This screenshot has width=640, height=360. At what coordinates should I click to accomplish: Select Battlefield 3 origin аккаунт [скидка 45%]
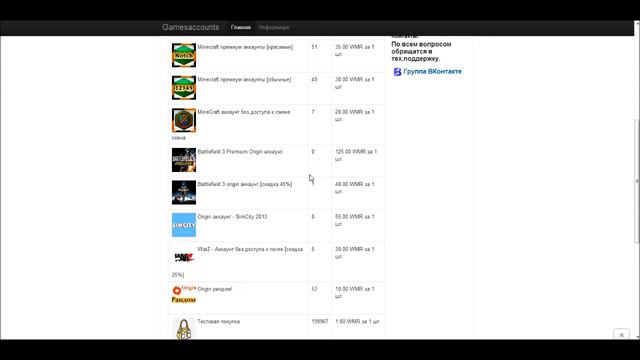tap(244, 184)
